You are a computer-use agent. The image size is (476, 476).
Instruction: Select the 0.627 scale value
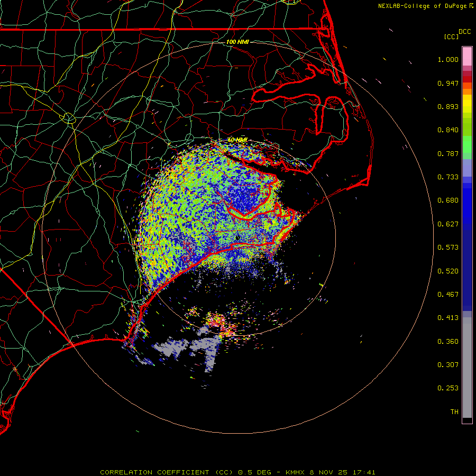coord(448,224)
